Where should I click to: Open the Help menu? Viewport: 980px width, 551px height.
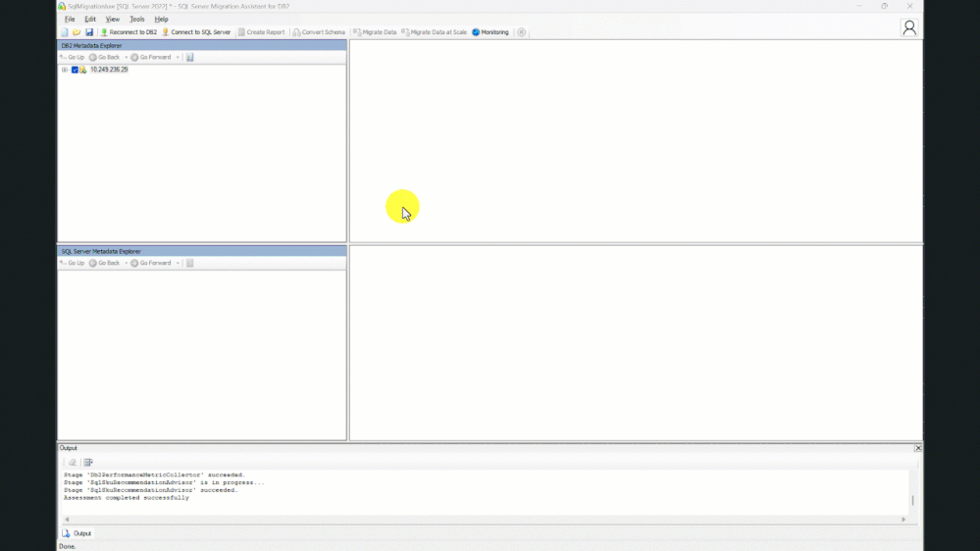click(x=161, y=20)
